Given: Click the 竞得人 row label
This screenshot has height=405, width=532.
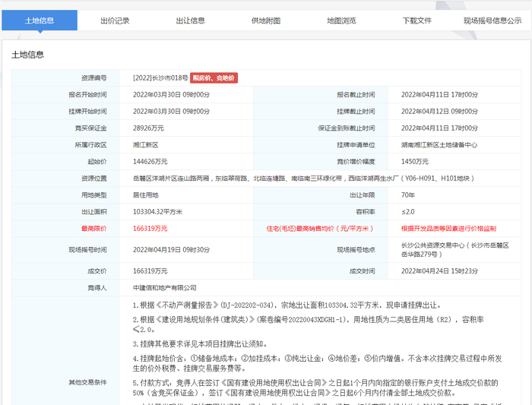Looking at the screenshot, I should click(x=97, y=288).
